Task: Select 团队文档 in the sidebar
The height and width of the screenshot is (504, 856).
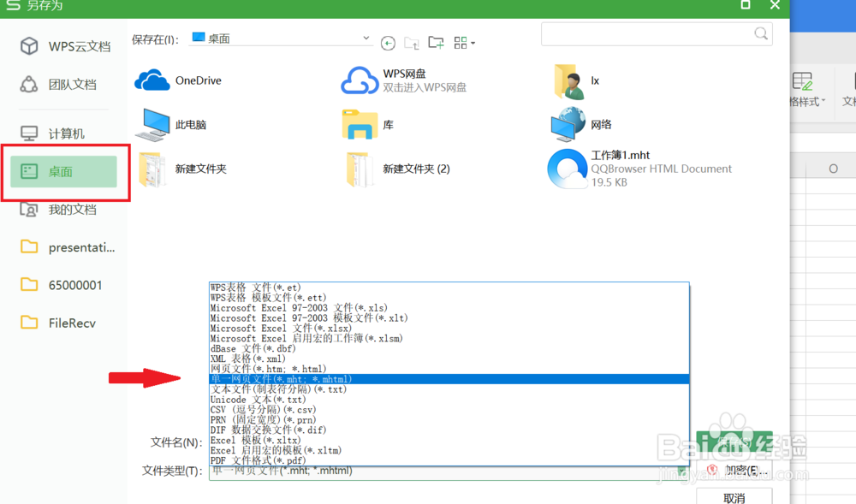Action: (58, 85)
